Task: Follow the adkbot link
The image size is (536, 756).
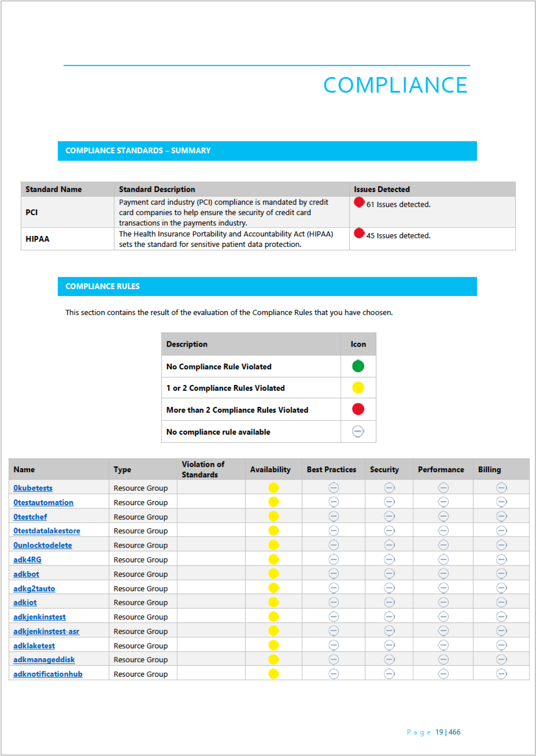Action: click(26, 574)
